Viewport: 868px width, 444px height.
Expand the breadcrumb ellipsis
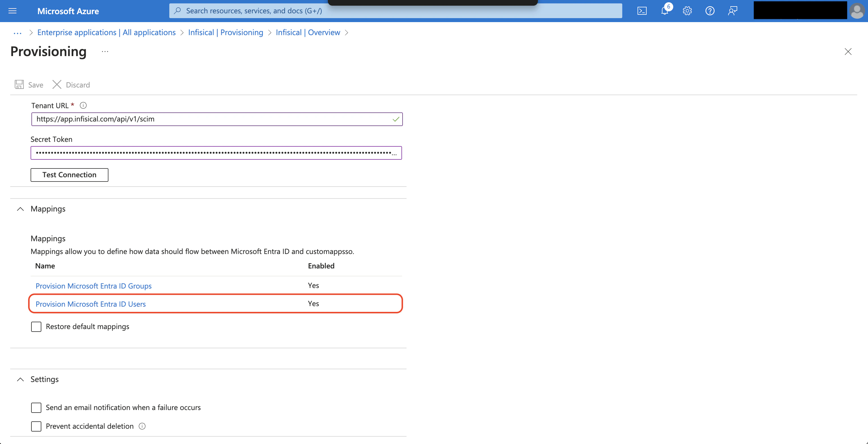18,33
